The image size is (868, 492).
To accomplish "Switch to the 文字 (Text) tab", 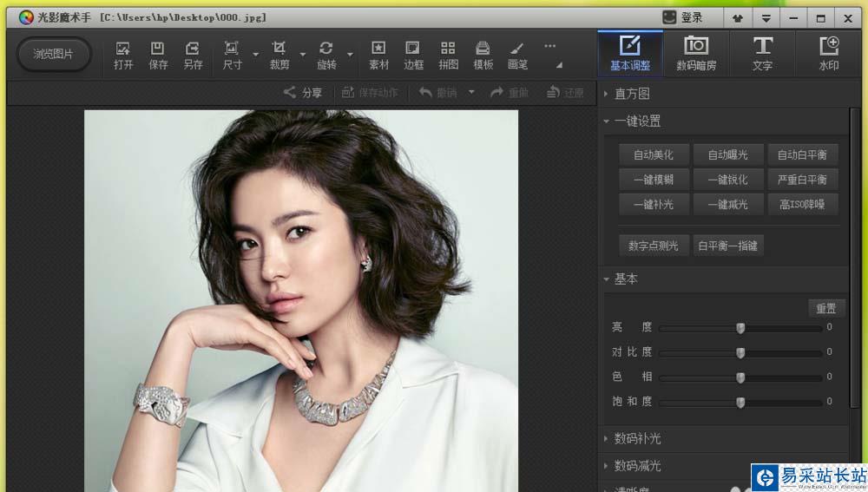I will [x=762, y=53].
